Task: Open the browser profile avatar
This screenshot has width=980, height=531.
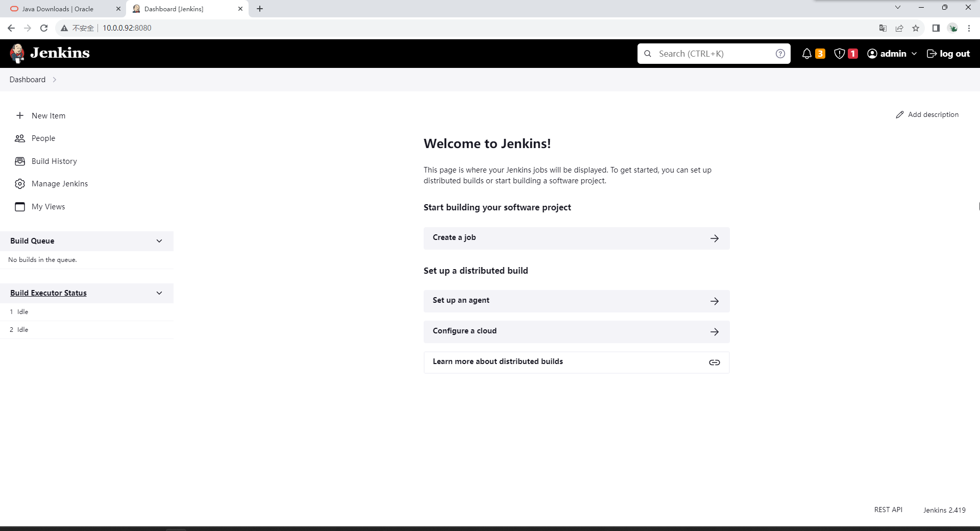Action: pyautogui.click(x=952, y=28)
